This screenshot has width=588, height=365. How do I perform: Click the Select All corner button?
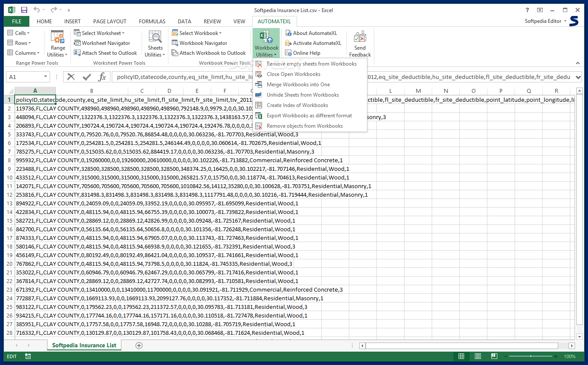9,91
